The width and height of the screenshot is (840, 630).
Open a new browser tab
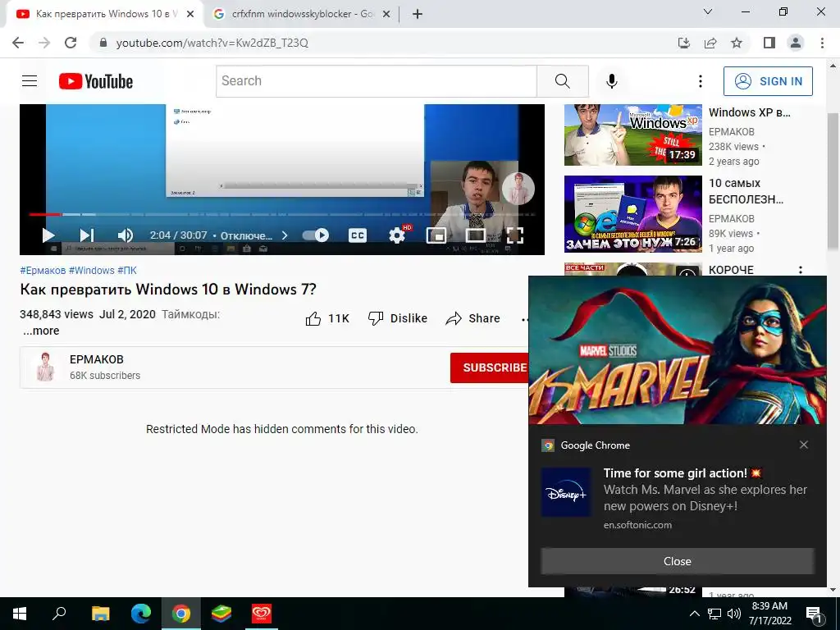pyautogui.click(x=418, y=14)
